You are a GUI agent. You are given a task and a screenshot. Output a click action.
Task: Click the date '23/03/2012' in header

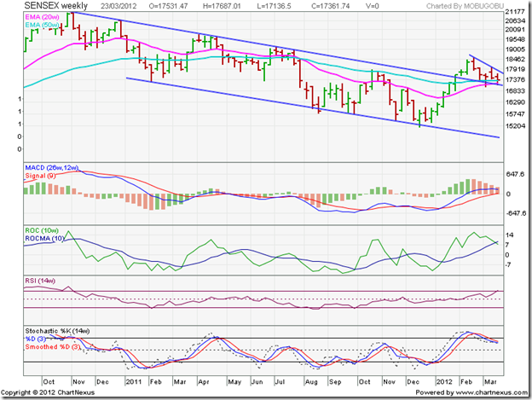pos(119,6)
